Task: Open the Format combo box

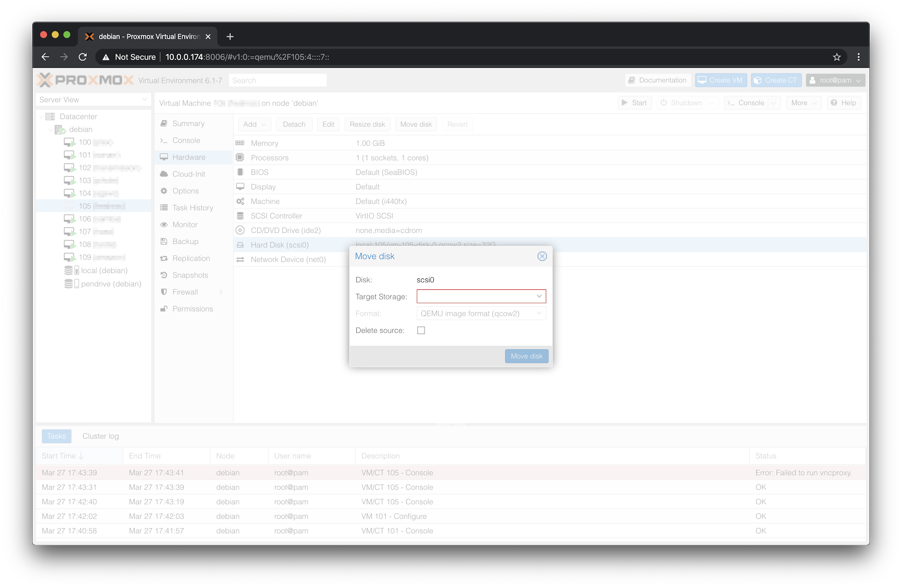Action: 481,314
